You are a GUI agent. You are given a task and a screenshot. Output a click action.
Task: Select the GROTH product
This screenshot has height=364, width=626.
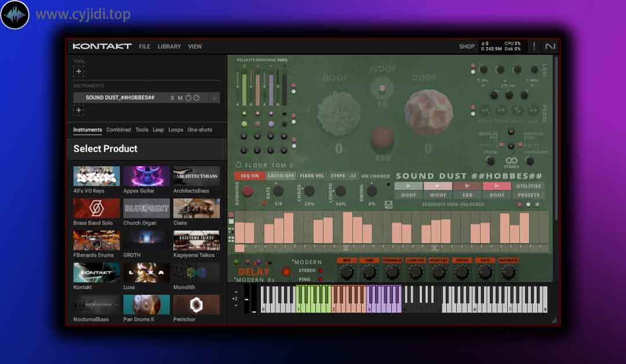[146, 244]
